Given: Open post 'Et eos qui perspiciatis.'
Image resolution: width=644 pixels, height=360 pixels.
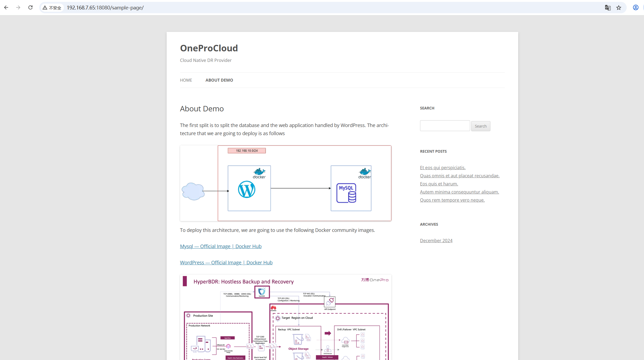Looking at the screenshot, I should point(443,168).
